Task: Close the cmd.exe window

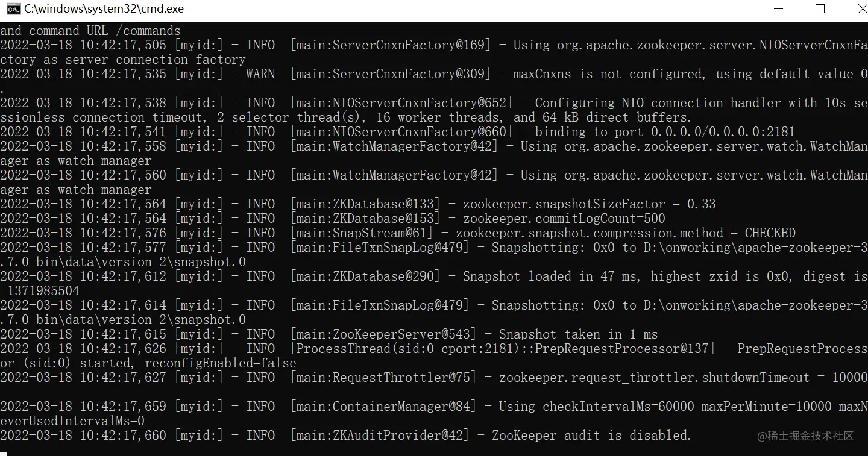Action: (854, 8)
